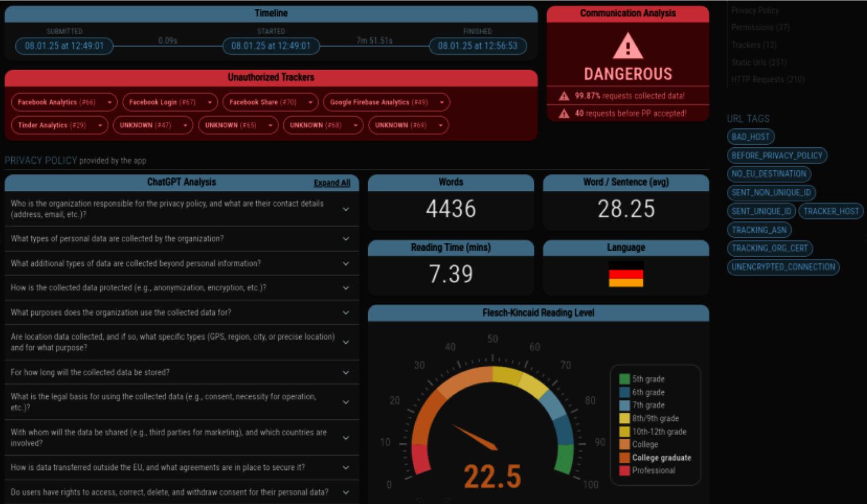Click the green 5th grade legend swatch
The width and height of the screenshot is (867, 504).
tap(624, 379)
